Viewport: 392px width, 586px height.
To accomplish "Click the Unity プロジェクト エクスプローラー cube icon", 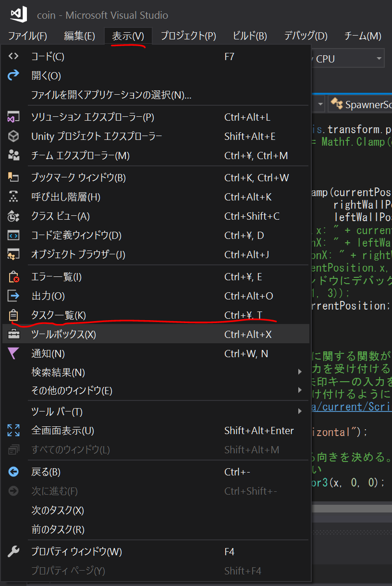I will (13, 136).
